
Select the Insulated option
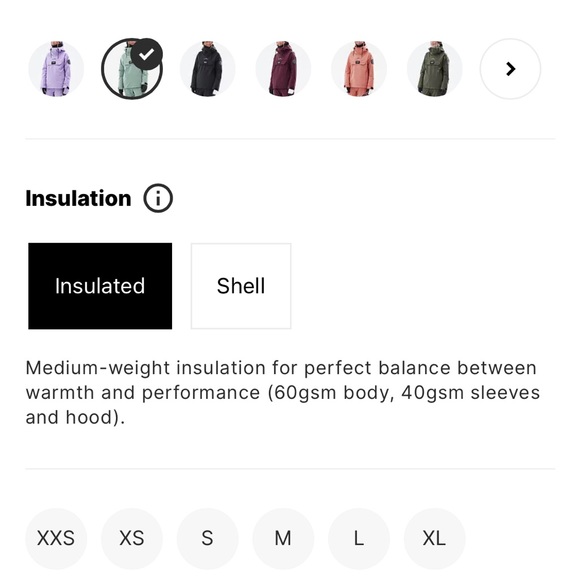tap(100, 286)
